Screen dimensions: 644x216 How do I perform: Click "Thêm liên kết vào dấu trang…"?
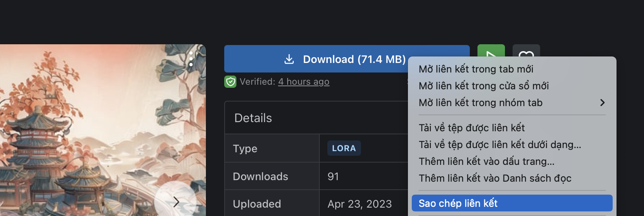point(486,161)
